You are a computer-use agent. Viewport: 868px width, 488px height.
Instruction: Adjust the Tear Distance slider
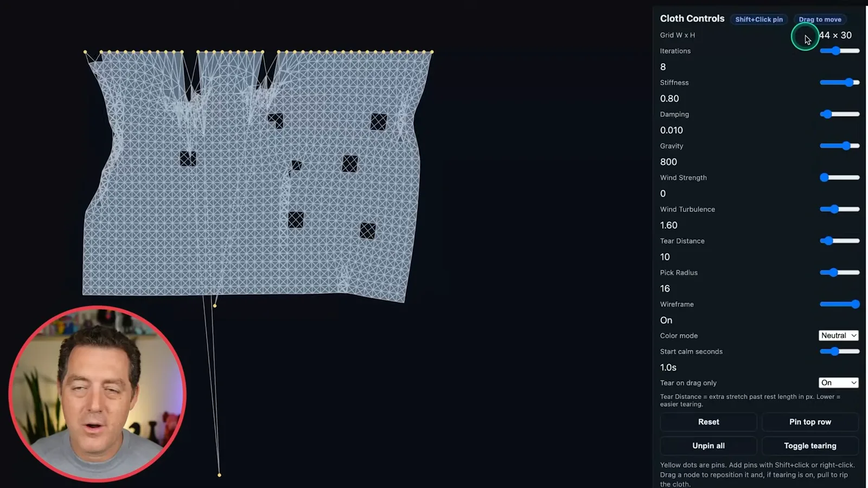click(840, 241)
